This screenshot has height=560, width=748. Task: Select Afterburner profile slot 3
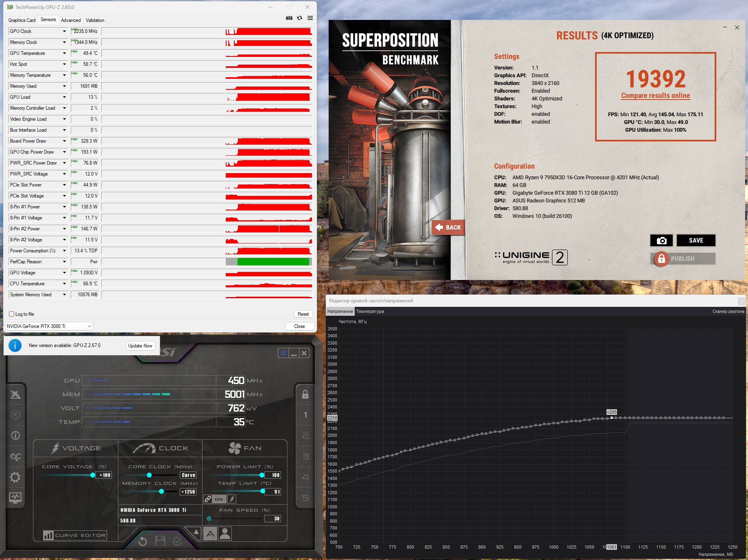305,456
